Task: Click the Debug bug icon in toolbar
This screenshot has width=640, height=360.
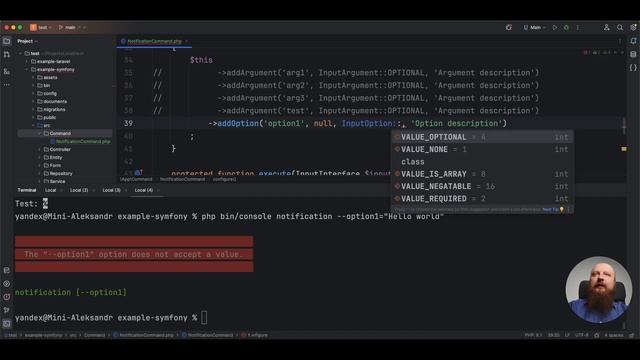Action: [566, 27]
